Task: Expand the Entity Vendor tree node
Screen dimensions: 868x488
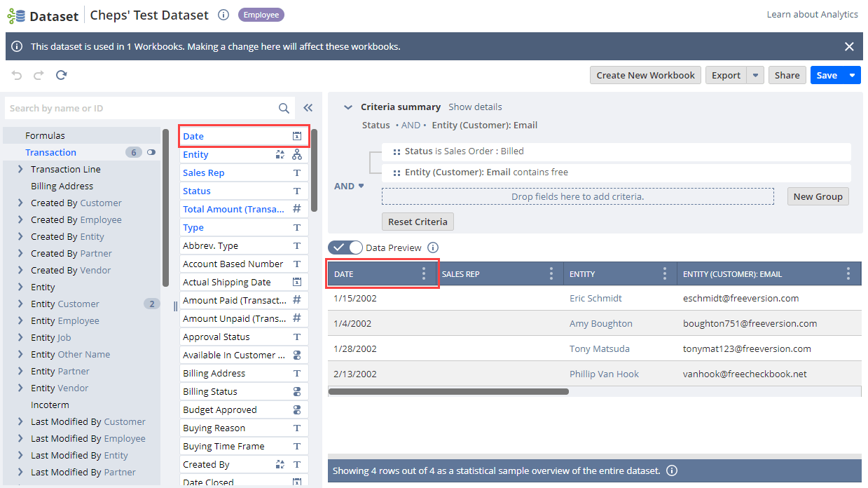Action: click(20, 388)
